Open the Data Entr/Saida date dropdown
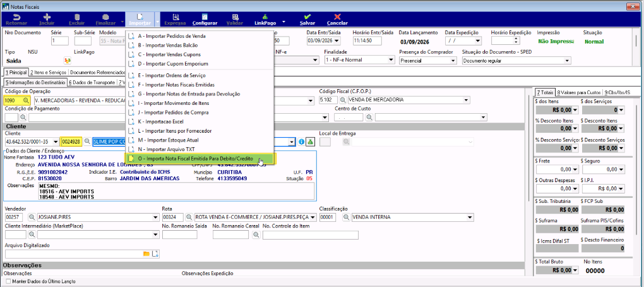This screenshot has height=287, width=644. (337, 40)
